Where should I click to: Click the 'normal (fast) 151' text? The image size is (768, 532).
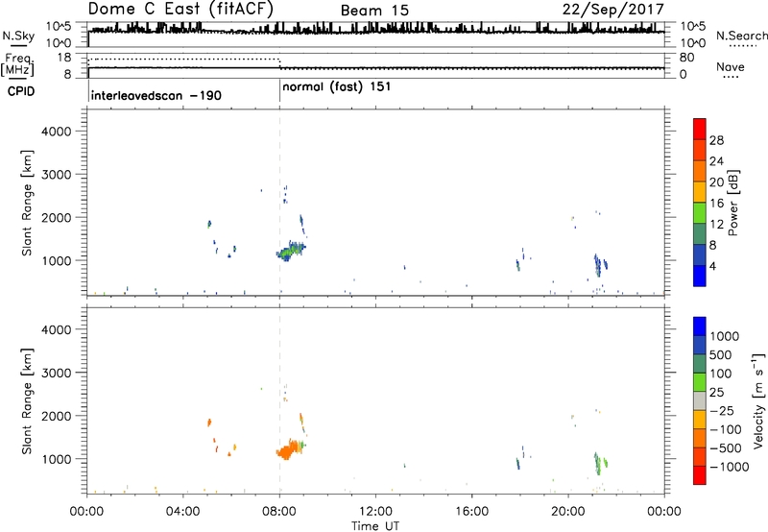click(x=337, y=87)
